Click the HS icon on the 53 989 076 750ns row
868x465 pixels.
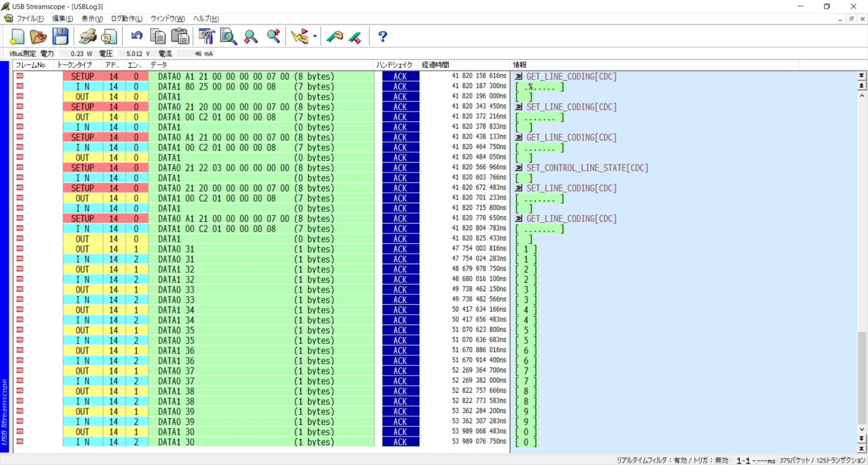coord(19,442)
